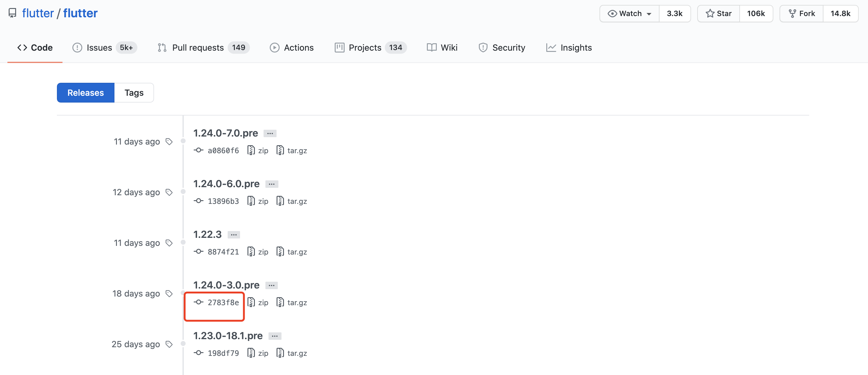The width and height of the screenshot is (868, 375).
Task: Click the commit icon beside a0860f6
Action: [x=199, y=150]
